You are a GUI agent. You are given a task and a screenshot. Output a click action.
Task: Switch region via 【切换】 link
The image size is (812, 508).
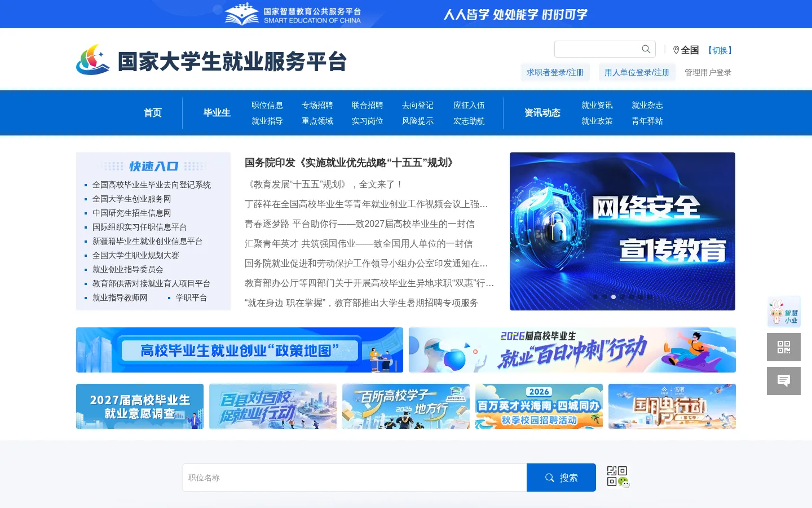click(x=720, y=50)
